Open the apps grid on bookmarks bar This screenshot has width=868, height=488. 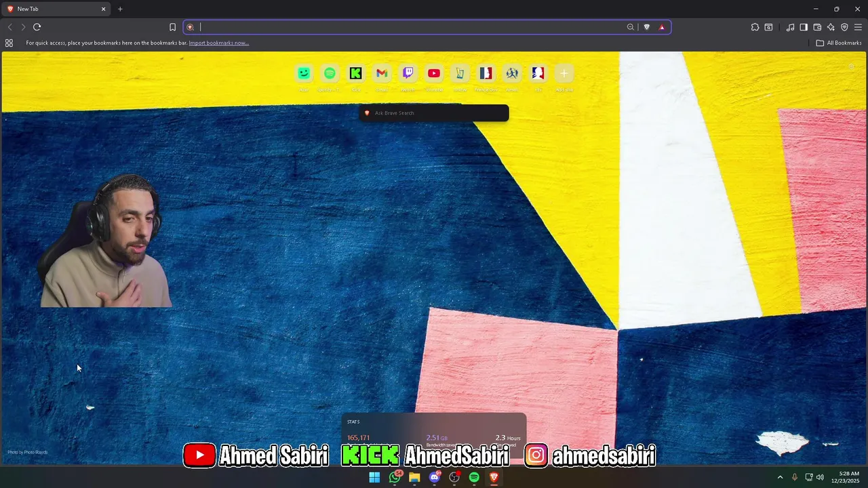click(9, 43)
